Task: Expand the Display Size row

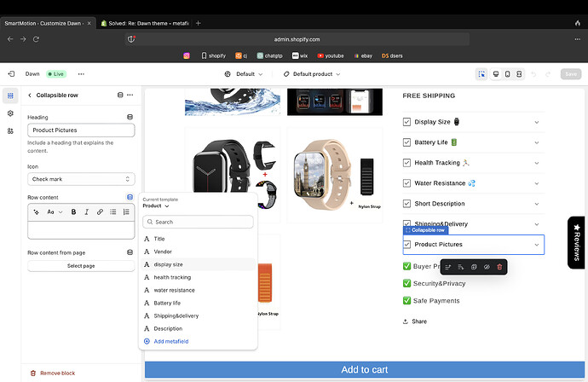Action: click(x=473, y=122)
